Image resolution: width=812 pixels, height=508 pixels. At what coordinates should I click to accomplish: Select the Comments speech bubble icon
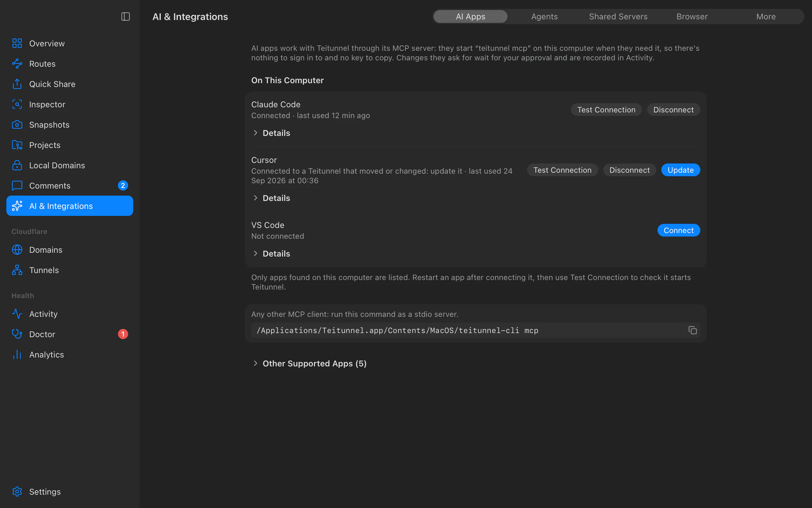(17, 186)
